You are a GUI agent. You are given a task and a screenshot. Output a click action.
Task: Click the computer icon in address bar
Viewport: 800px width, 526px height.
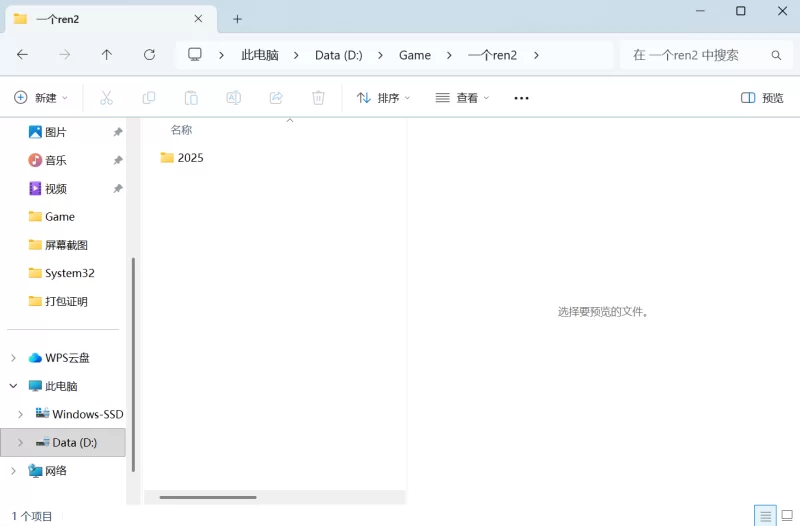coord(195,55)
